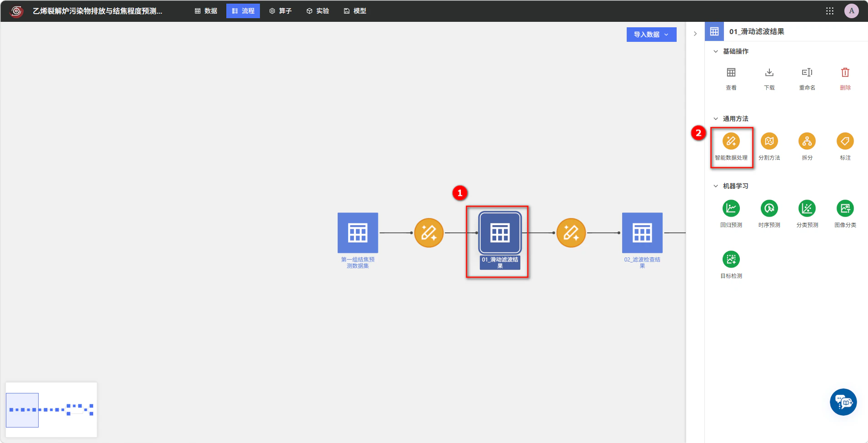Click the panel title 01_滑动滤波结果
Viewport: 868px width, 443px height.
point(757,31)
